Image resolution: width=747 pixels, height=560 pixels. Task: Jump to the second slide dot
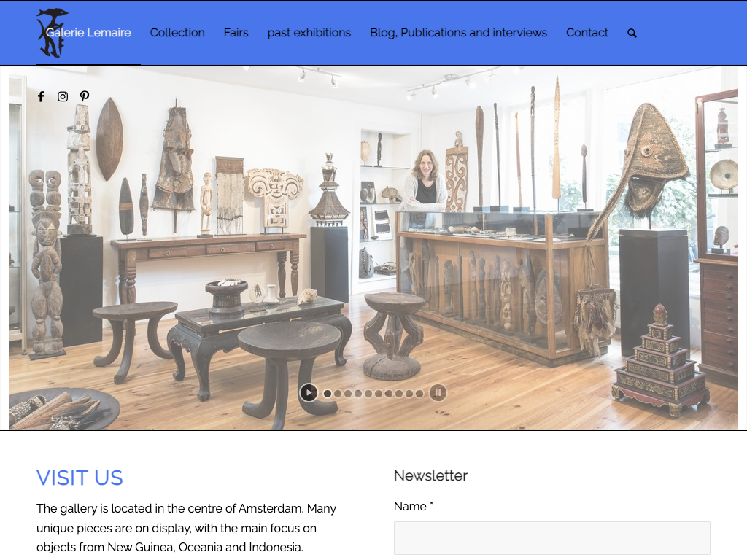(338, 394)
